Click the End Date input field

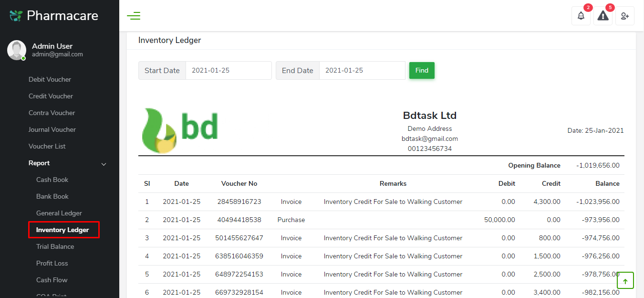pos(362,70)
